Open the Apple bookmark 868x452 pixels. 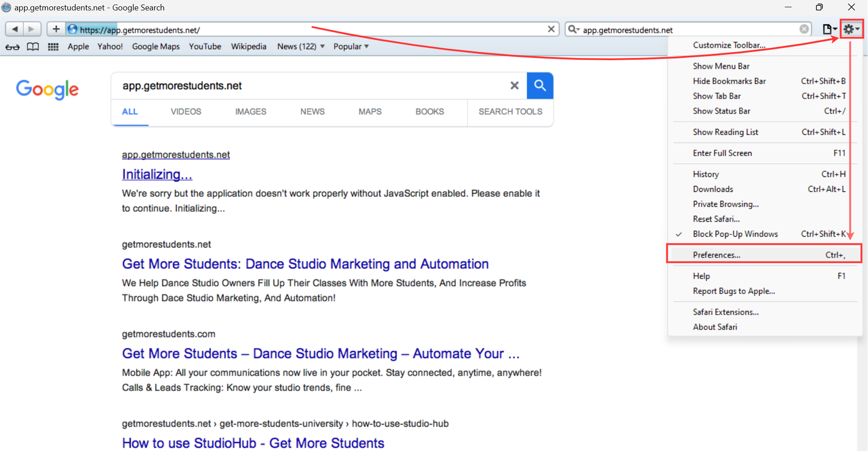coord(78,47)
